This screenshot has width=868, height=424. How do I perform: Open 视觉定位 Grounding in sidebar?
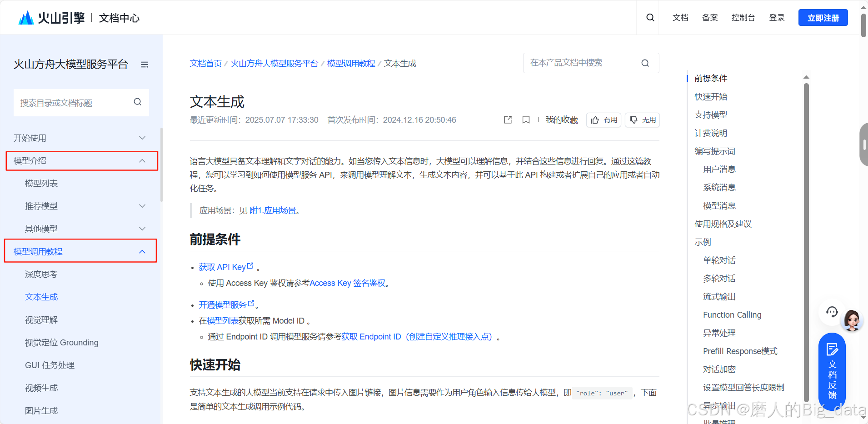coord(61,342)
